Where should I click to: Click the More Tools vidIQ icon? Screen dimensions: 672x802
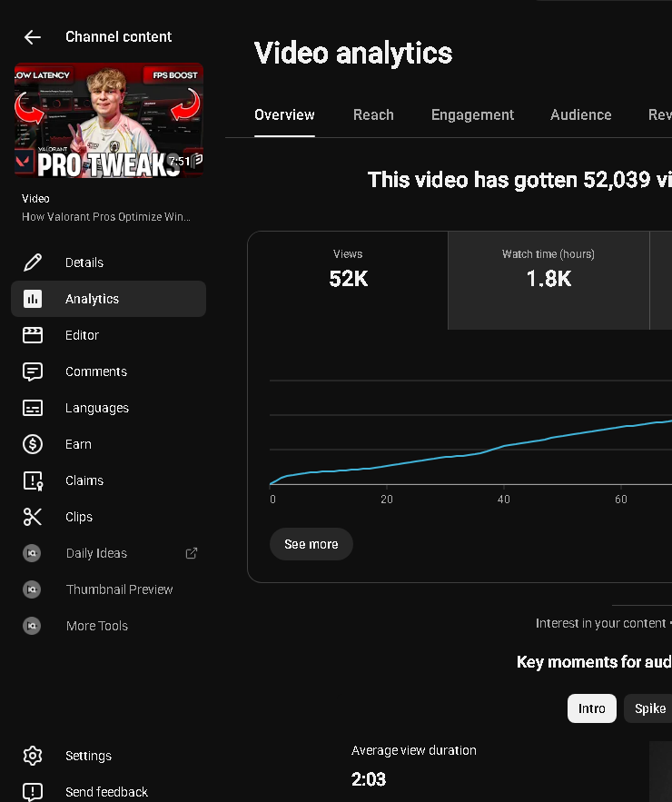(x=32, y=626)
